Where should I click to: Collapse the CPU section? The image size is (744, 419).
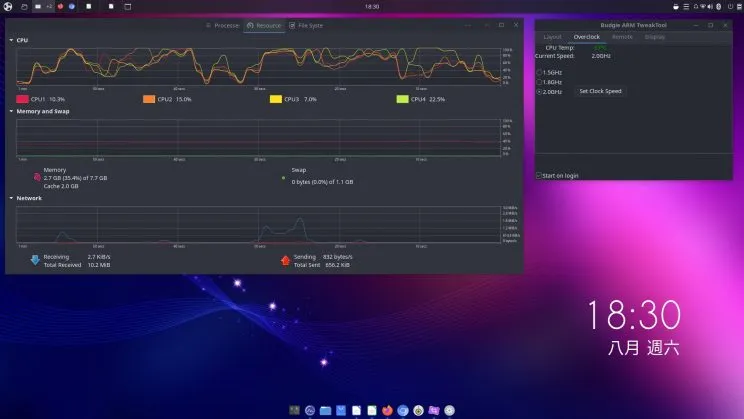point(11,40)
